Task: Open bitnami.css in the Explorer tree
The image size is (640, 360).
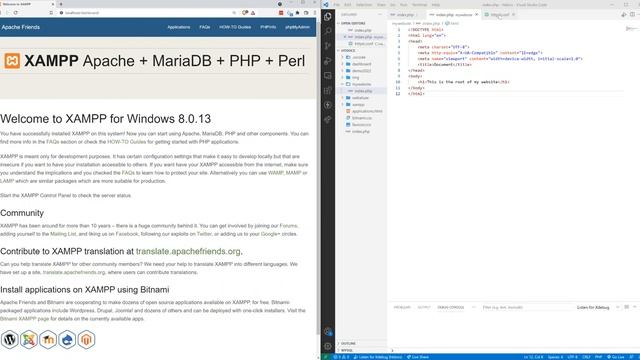Action: tap(362, 118)
